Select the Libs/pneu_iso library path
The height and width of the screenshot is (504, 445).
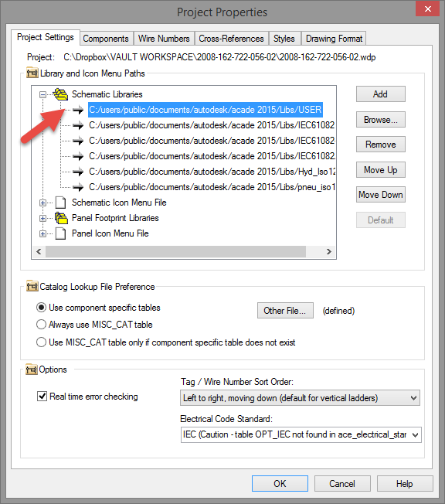[x=212, y=187]
